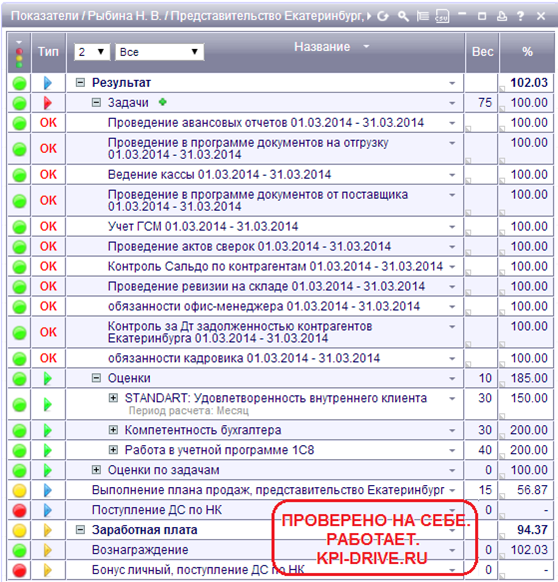The image size is (558, 582).
Task: Expand the Оценки по задачам node
Action: click(x=96, y=470)
